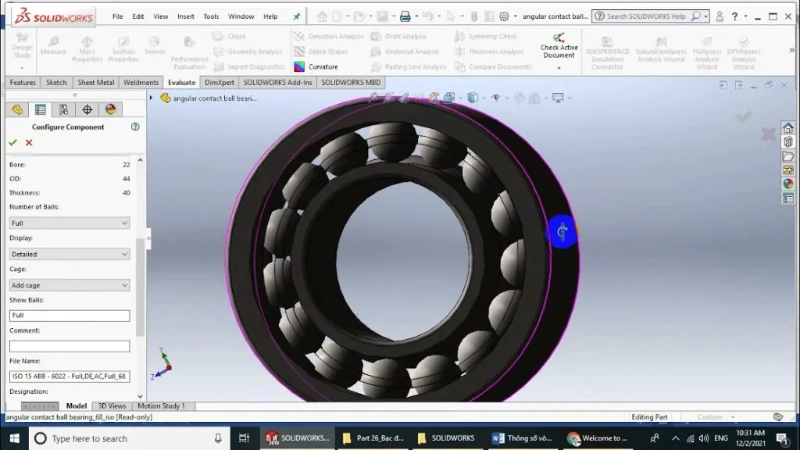Image resolution: width=800 pixels, height=450 pixels.
Task: Open Configure Component help question mark
Action: click(x=135, y=127)
